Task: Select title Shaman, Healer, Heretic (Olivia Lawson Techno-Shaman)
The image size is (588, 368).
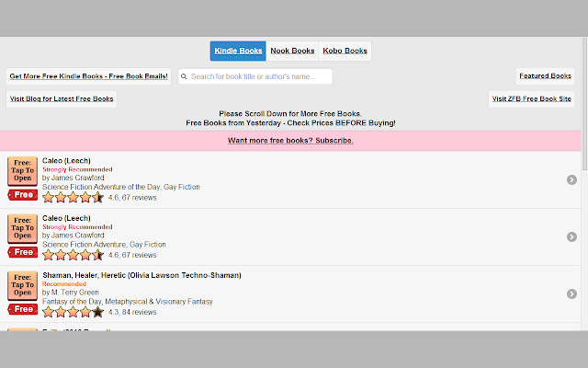Action: click(141, 275)
